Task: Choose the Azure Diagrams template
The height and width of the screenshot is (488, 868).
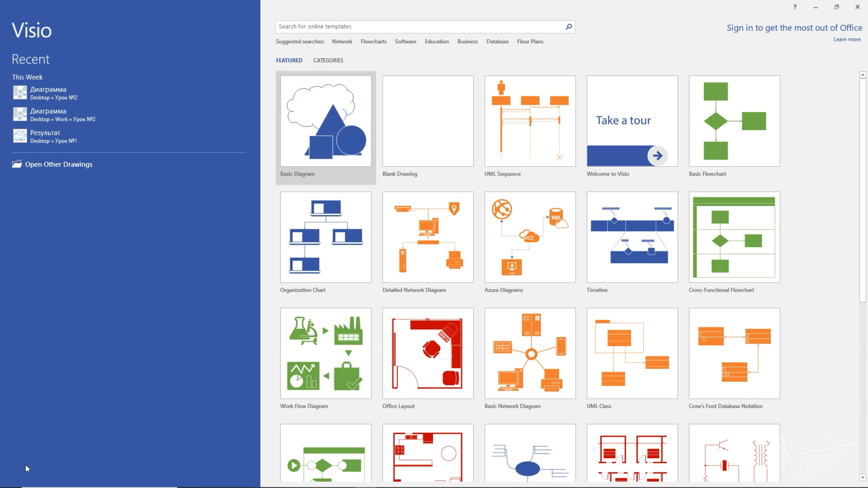Action: coord(530,237)
